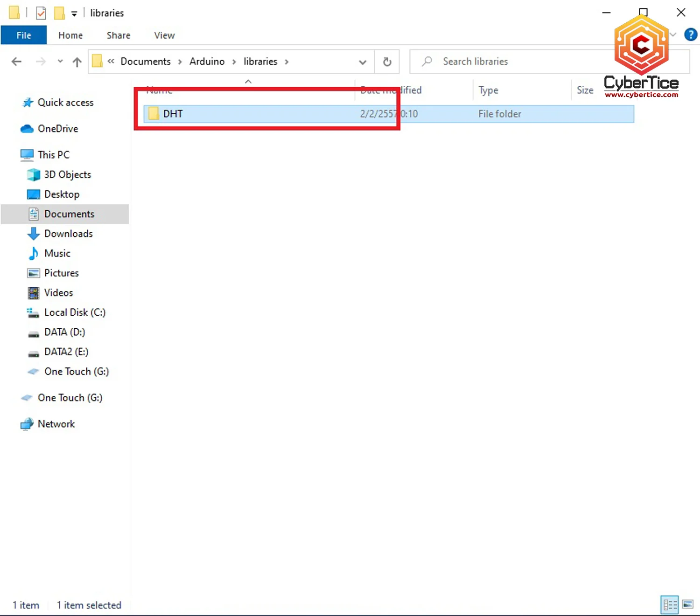
Task: Click Arduino in the breadcrumb path
Action: pyautogui.click(x=207, y=62)
